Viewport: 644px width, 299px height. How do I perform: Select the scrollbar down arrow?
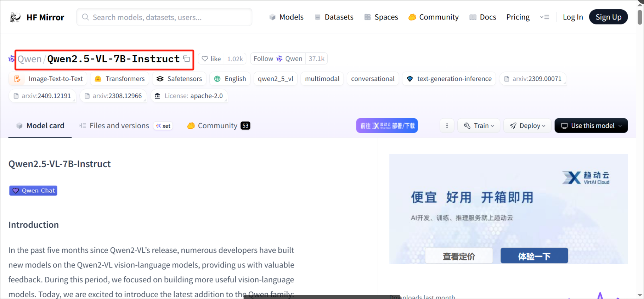point(640,295)
